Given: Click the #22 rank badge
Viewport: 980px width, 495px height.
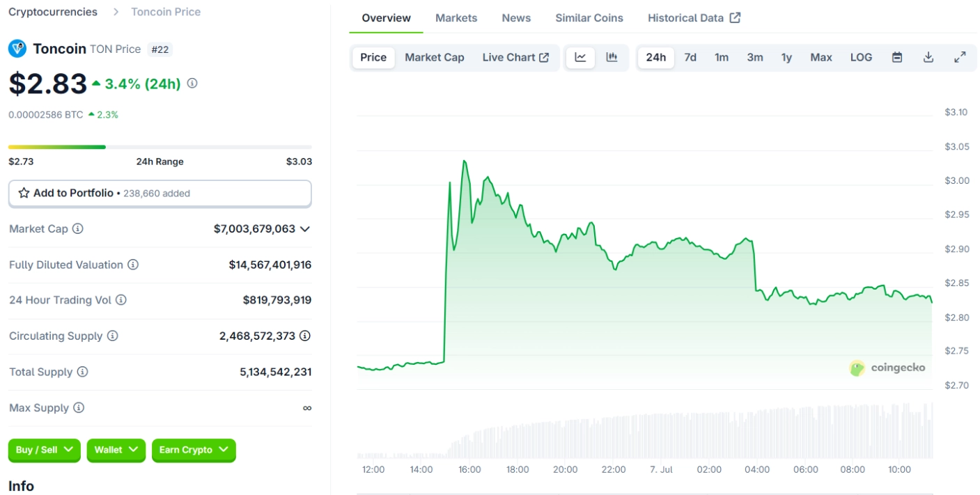Looking at the screenshot, I should click(x=161, y=49).
